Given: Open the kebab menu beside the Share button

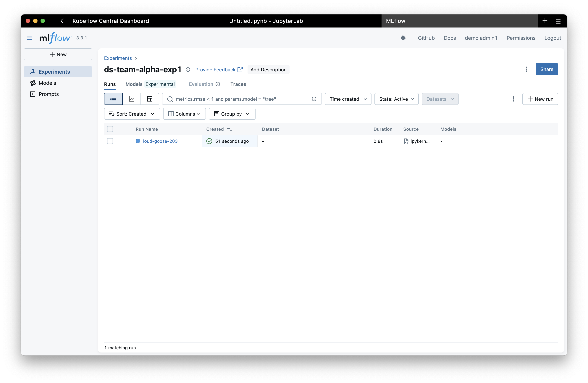Looking at the screenshot, I should (526, 69).
